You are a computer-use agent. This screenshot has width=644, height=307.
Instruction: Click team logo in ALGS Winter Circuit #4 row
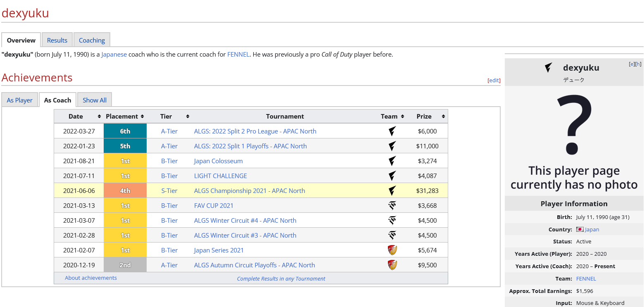(392, 221)
